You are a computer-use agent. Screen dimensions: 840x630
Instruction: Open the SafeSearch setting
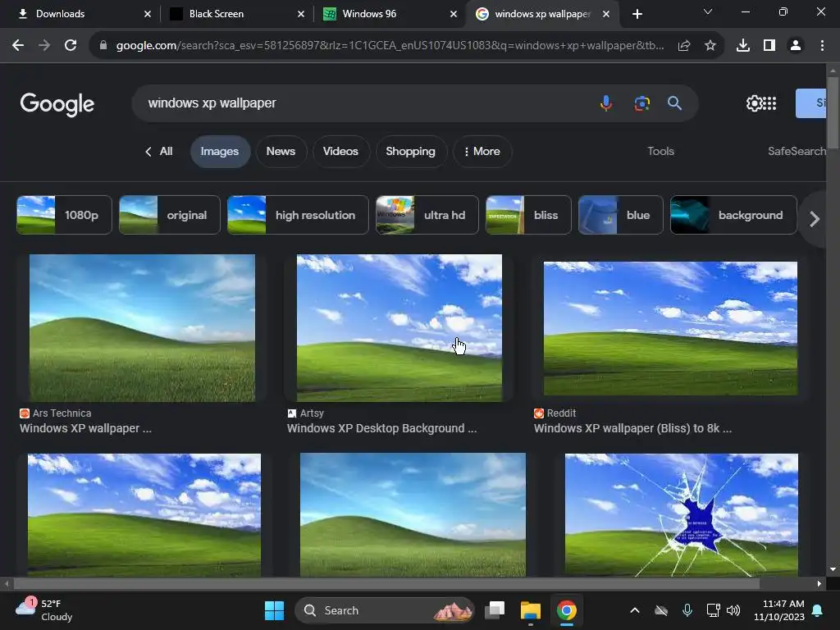tap(797, 151)
